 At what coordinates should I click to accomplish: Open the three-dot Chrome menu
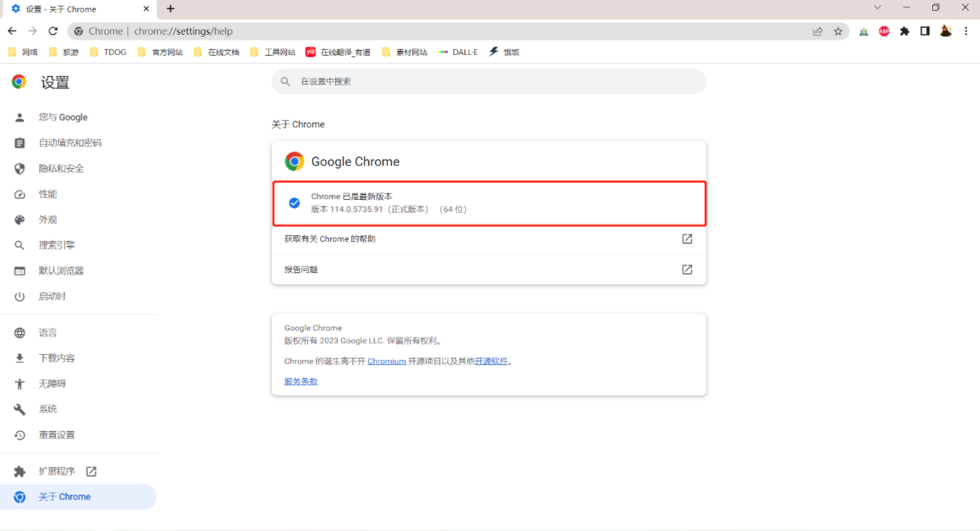click(966, 31)
